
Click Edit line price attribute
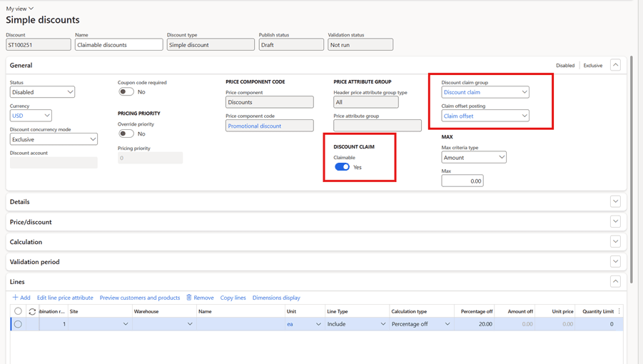65,298
